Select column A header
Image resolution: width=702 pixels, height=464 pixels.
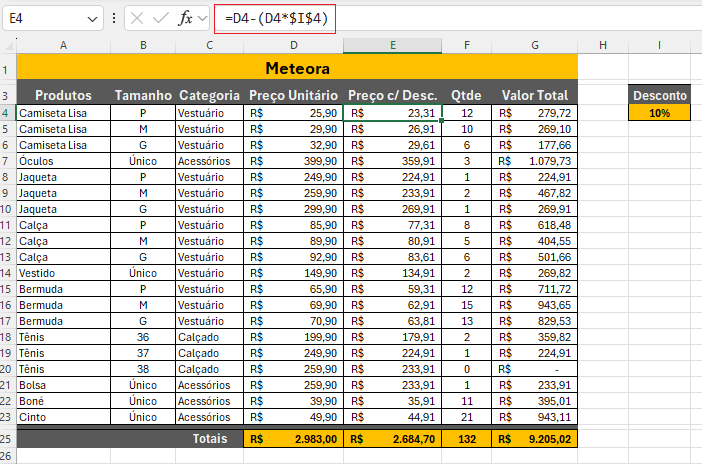63,45
